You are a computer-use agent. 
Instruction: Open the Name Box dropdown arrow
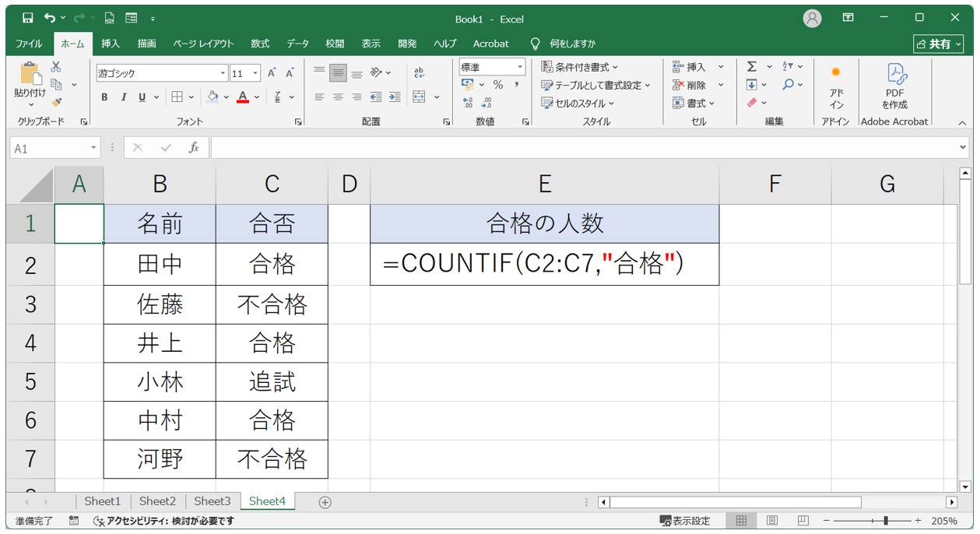click(x=94, y=147)
